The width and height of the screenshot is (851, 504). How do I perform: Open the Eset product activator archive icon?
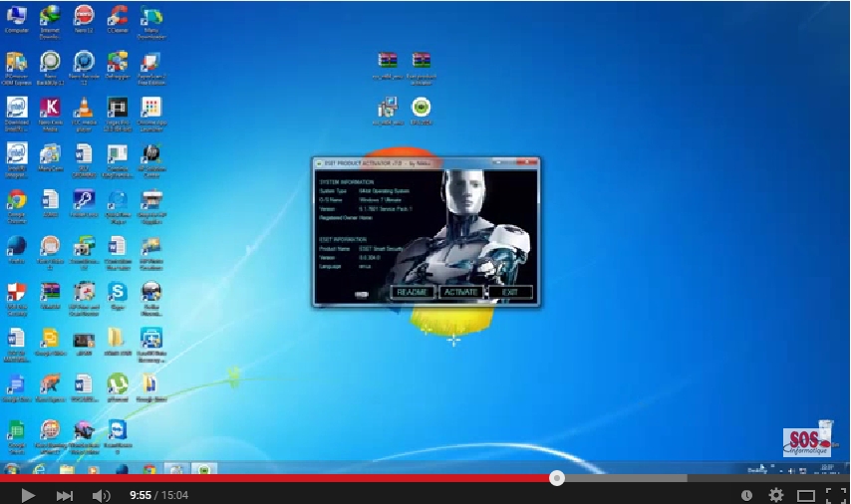(422, 68)
